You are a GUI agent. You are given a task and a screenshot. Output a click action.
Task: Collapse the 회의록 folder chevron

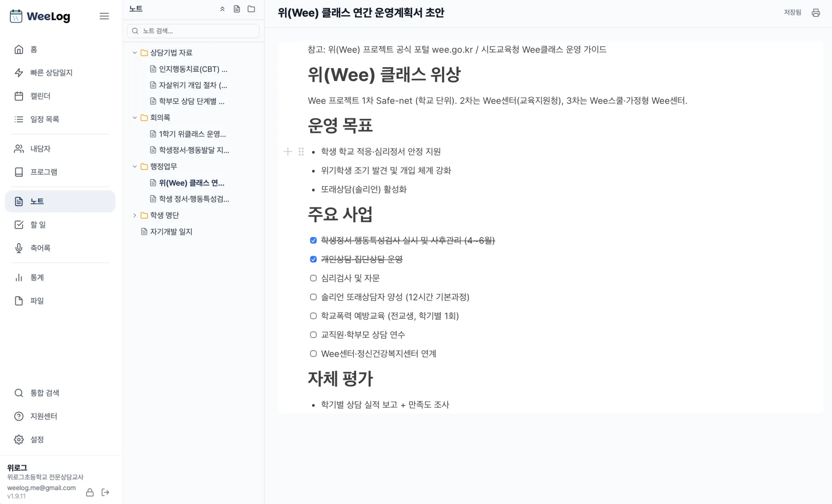135,118
